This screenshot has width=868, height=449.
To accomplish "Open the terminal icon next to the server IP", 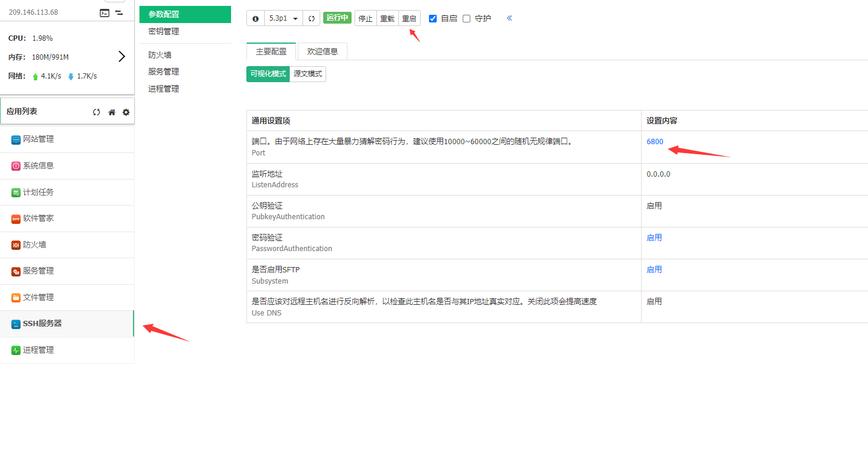I will pos(105,12).
